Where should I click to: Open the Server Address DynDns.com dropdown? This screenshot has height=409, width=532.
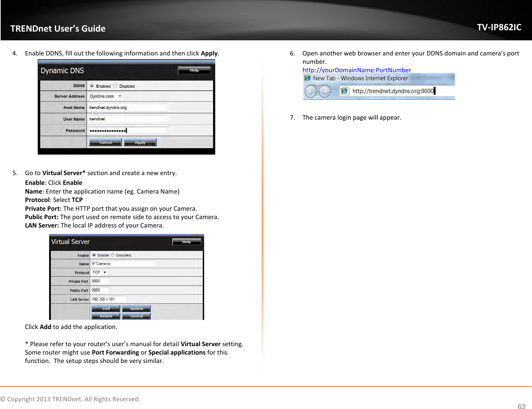pos(106,96)
